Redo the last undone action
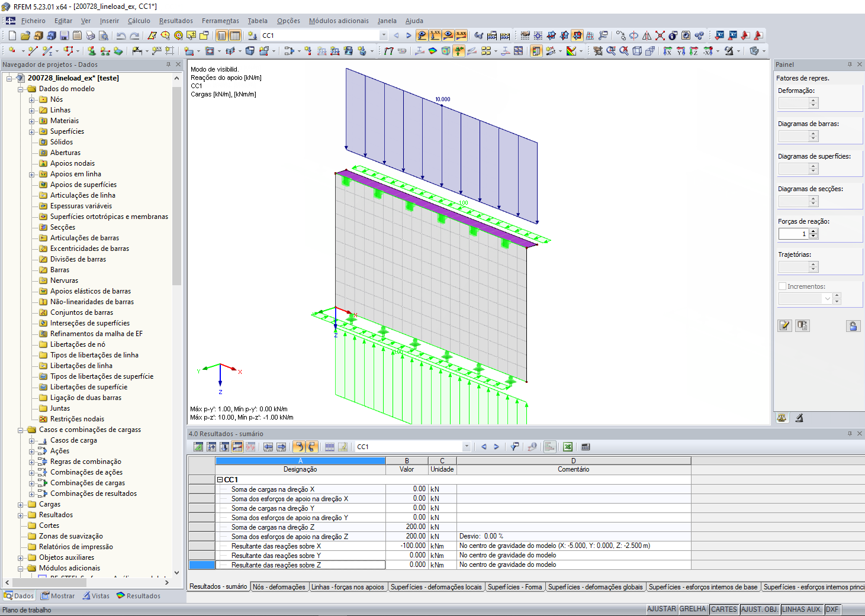This screenshot has width=865, height=616. point(134,36)
